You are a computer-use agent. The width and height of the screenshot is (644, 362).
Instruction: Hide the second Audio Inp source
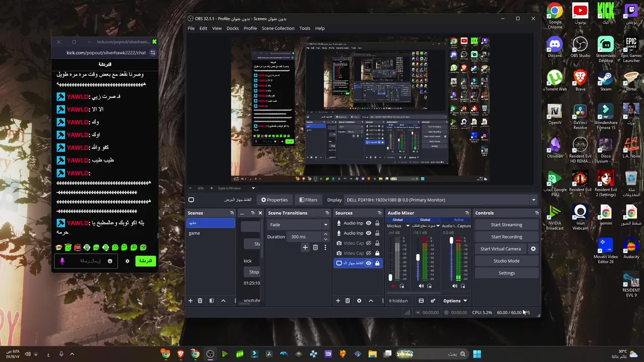tap(368, 233)
